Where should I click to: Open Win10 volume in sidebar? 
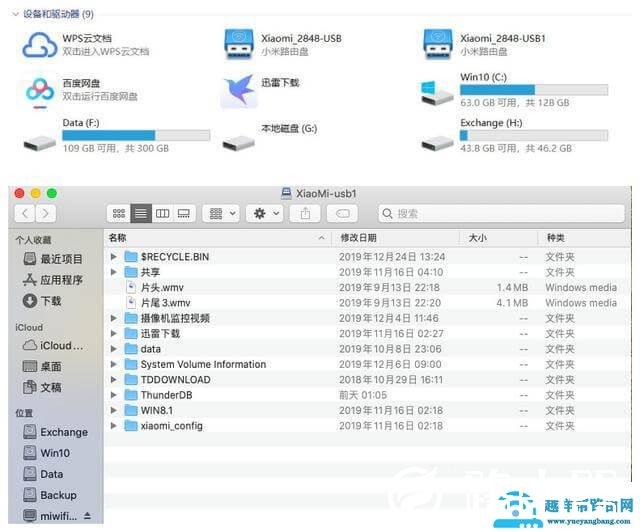pos(47,453)
